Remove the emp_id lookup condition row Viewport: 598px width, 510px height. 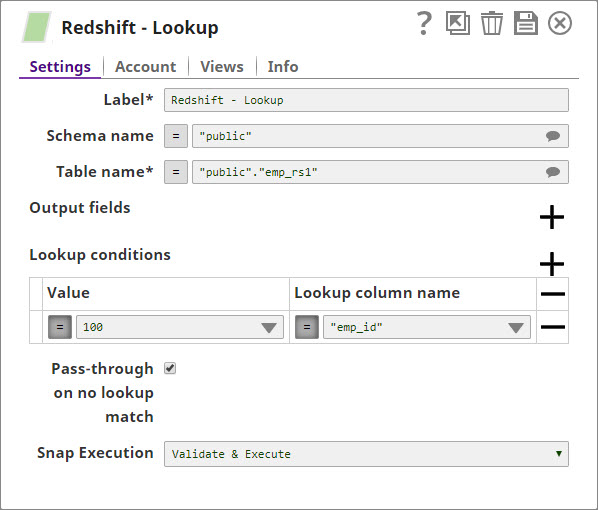point(553,327)
